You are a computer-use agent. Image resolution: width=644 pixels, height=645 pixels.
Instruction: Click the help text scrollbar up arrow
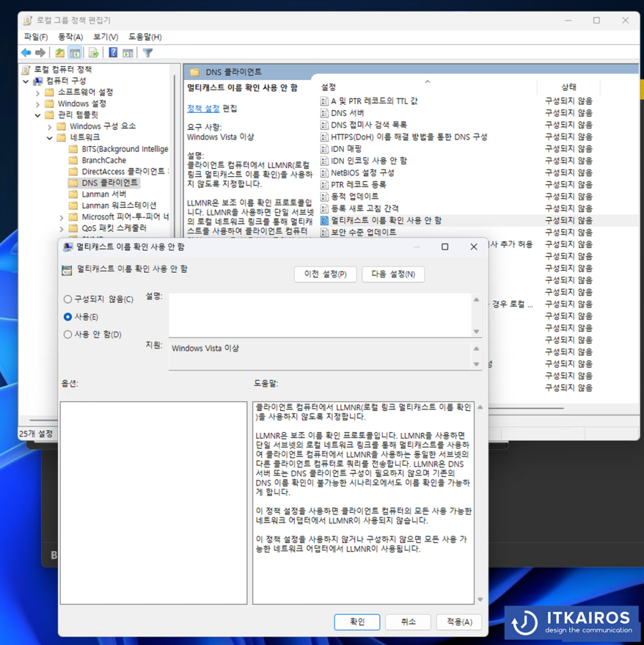480,408
